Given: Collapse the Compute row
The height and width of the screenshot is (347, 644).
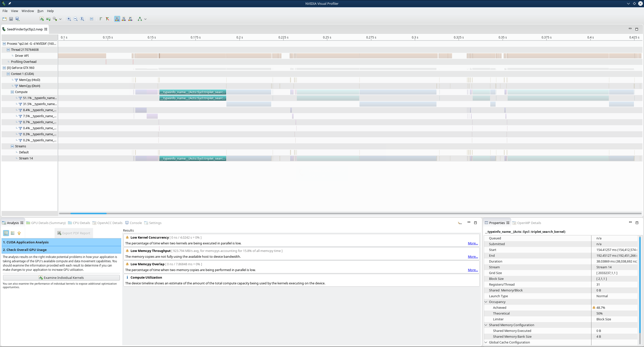Looking at the screenshot, I should coord(12,92).
